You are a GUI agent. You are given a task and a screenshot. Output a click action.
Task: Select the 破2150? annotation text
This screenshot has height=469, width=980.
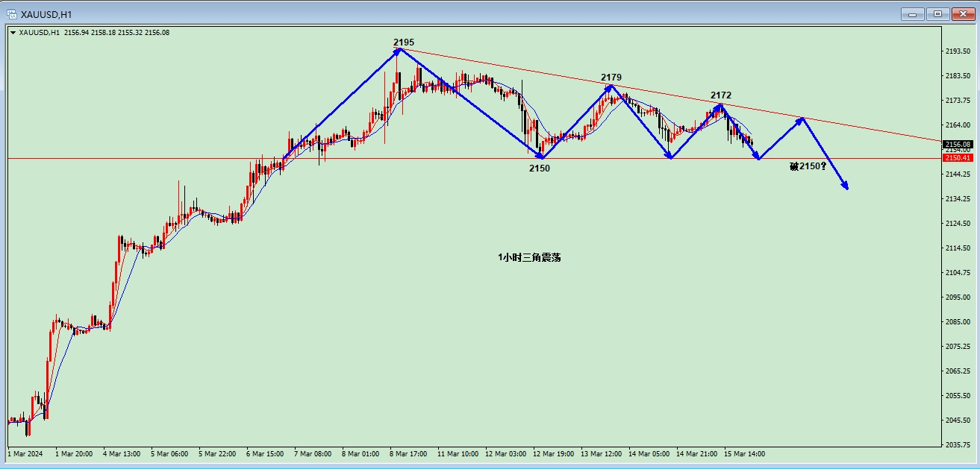(808, 166)
